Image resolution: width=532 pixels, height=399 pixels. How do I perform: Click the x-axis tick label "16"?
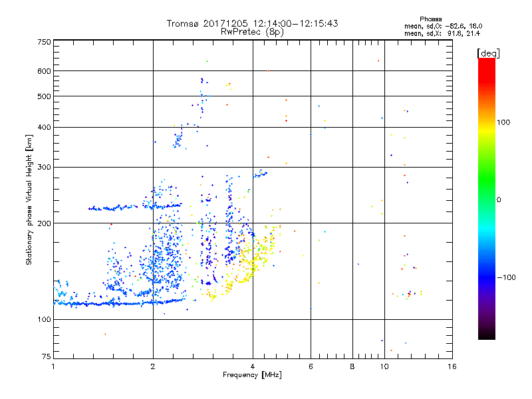(x=452, y=366)
